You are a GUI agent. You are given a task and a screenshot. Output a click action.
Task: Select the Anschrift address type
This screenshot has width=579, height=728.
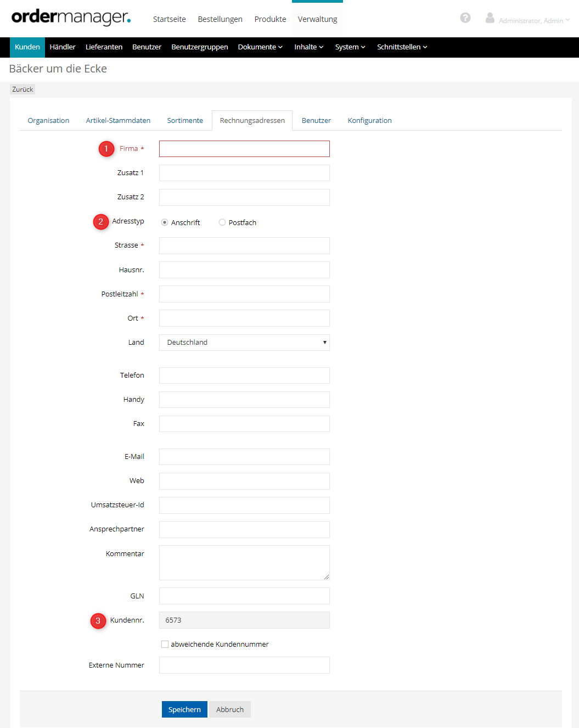(165, 222)
